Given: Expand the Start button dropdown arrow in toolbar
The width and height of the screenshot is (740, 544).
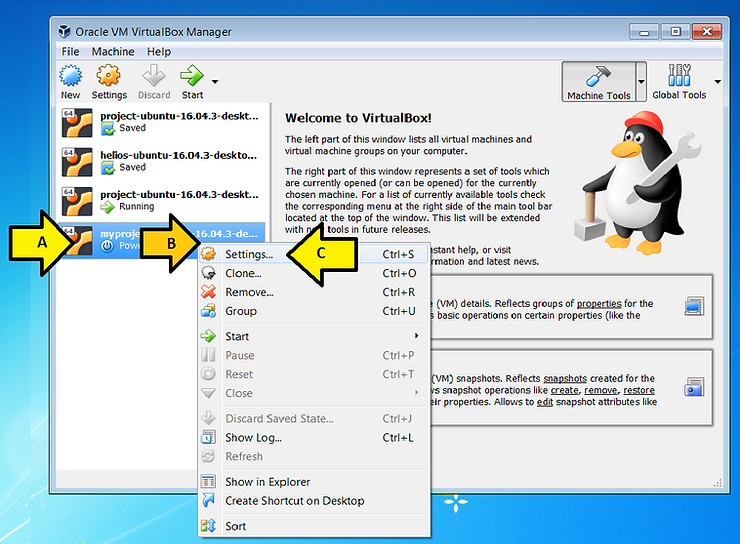Looking at the screenshot, I should [x=215, y=82].
